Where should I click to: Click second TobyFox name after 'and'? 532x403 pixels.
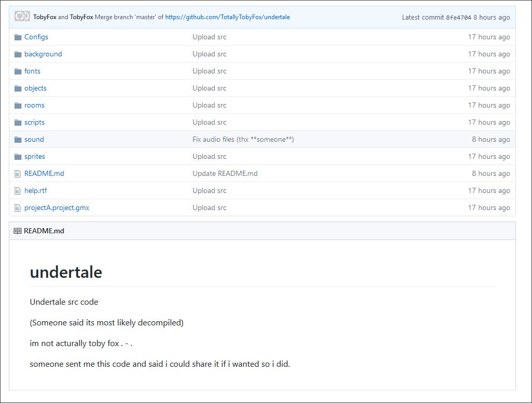pyautogui.click(x=81, y=17)
